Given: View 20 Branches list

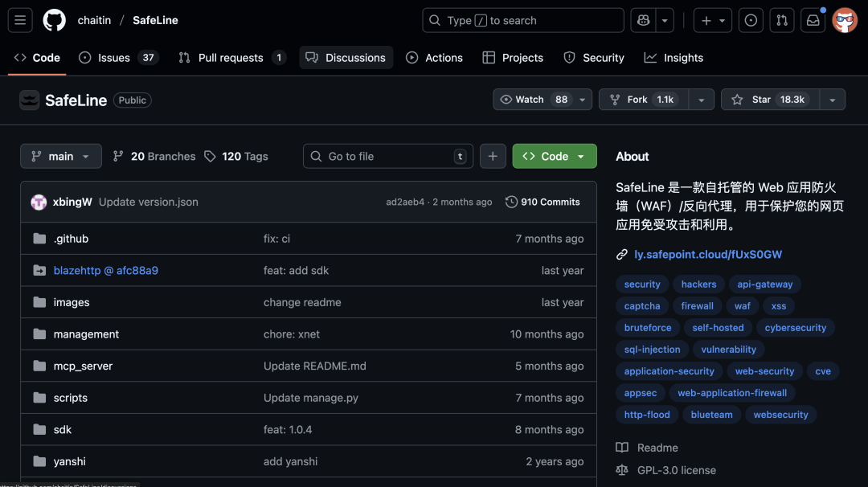Looking at the screenshot, I should pos(154,157).
